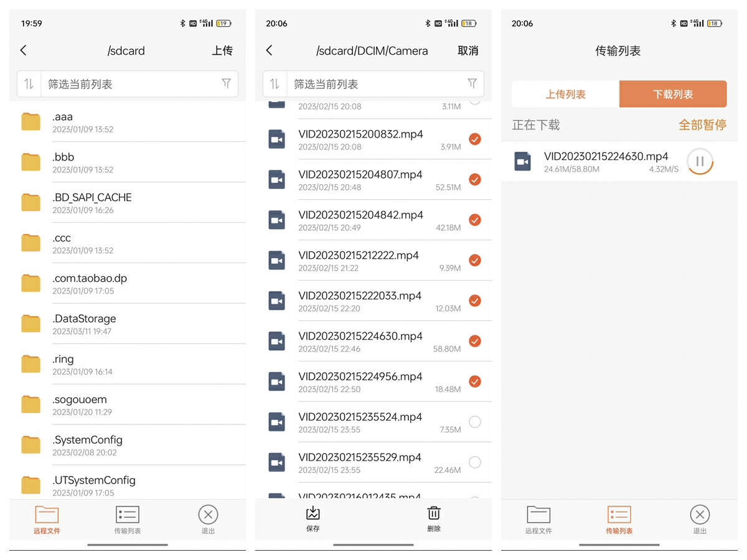Check VID20230215235529.mp4
747x560 pixels.
[x=474, y=462]
